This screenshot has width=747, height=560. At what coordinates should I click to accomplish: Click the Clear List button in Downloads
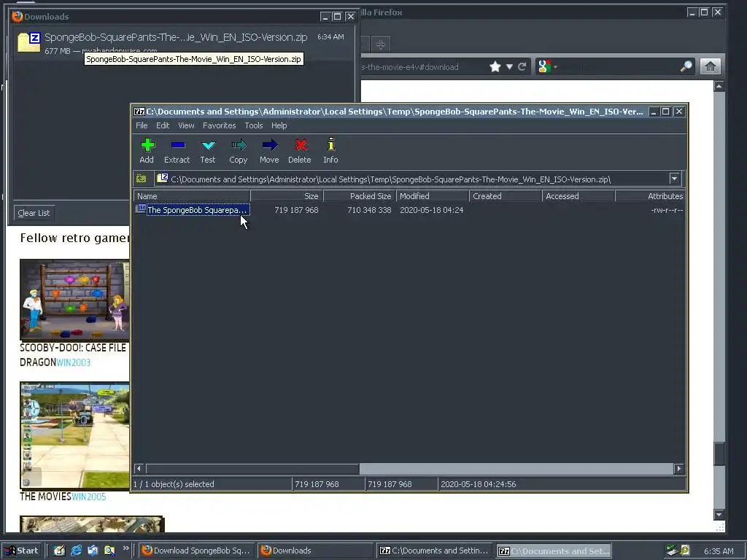[34, 213]
